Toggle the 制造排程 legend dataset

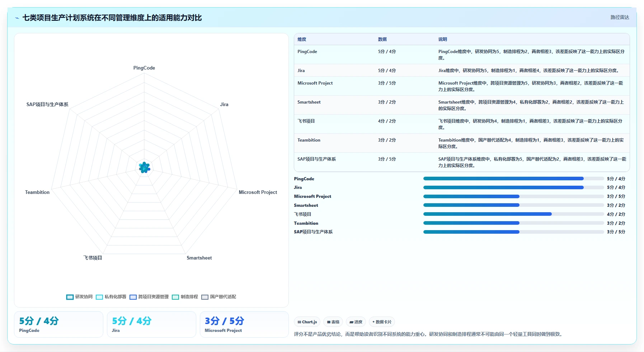point(185,297)
